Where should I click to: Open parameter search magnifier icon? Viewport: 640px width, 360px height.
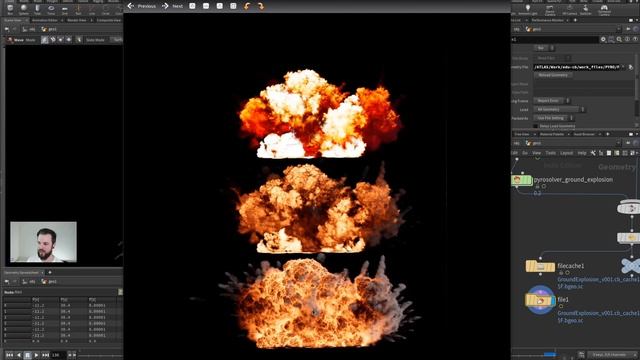tap(619, 39)
